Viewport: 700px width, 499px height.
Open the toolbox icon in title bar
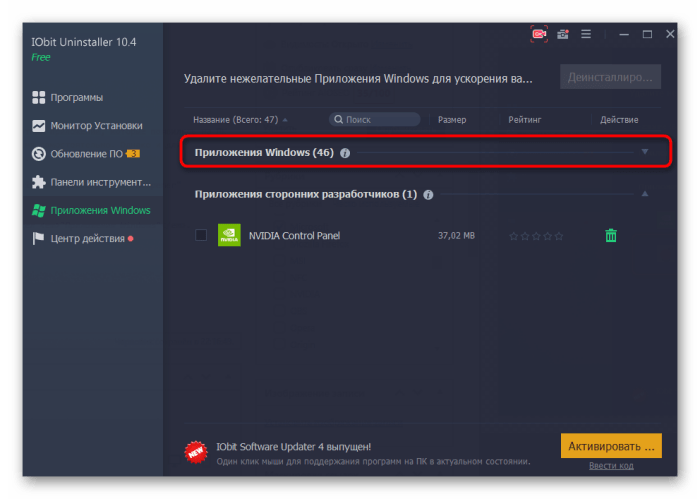tap(562, 34)
